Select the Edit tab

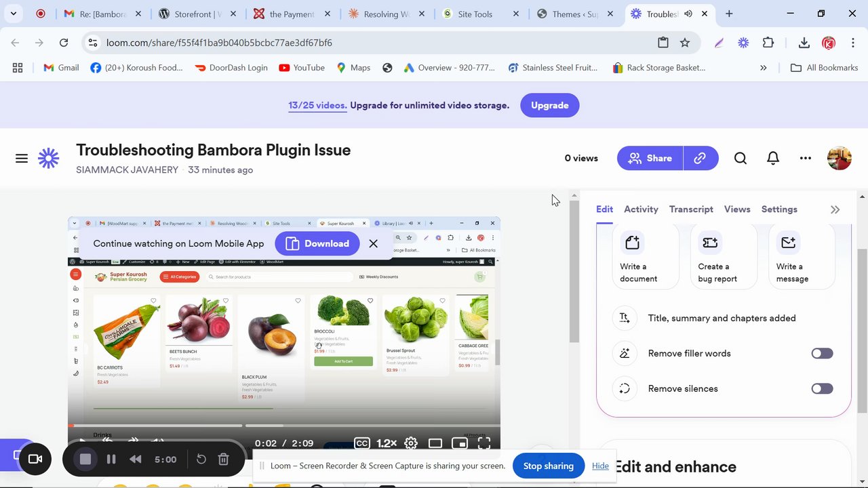tap(604, 209)
